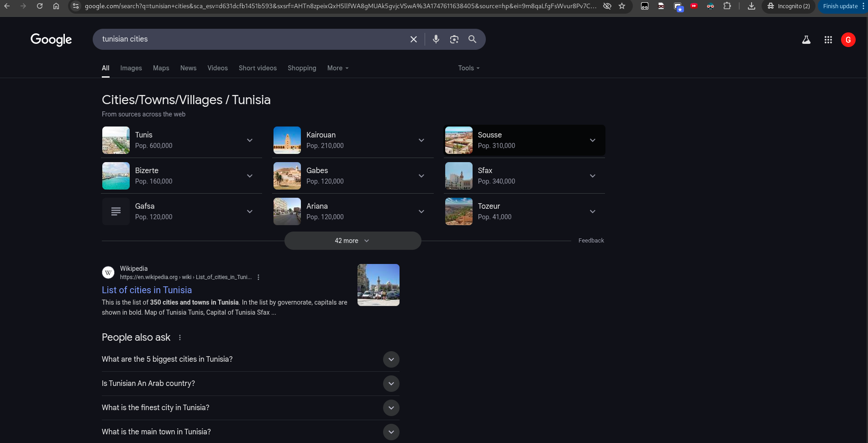Open Search Labs flask icon
The image size is (868, 443).
pyautogui.click(x=806, y=40)
